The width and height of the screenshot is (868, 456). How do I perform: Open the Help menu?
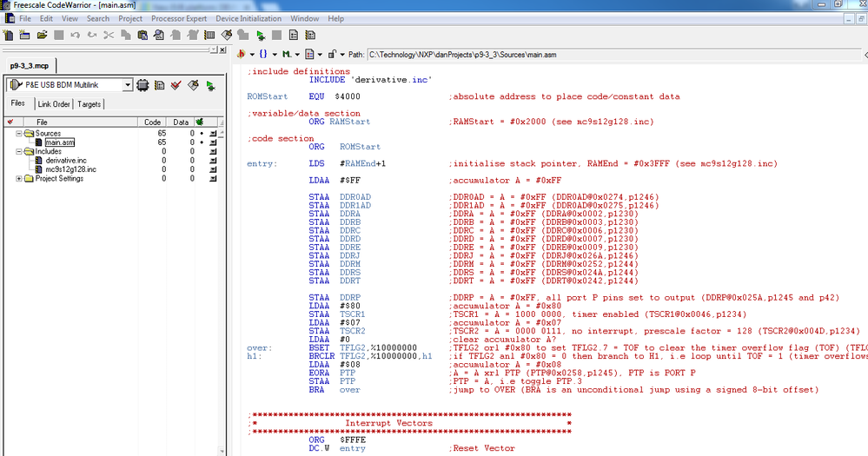(335, 18)
